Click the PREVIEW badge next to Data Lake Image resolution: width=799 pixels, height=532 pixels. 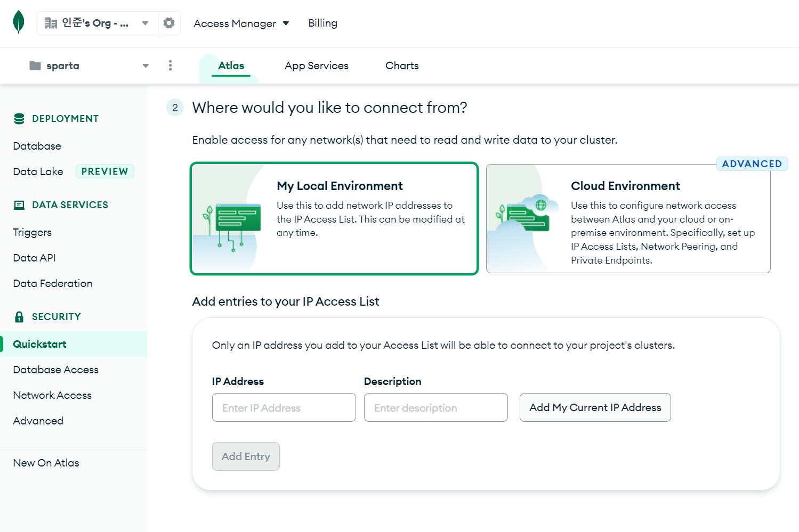coord(104,171)
